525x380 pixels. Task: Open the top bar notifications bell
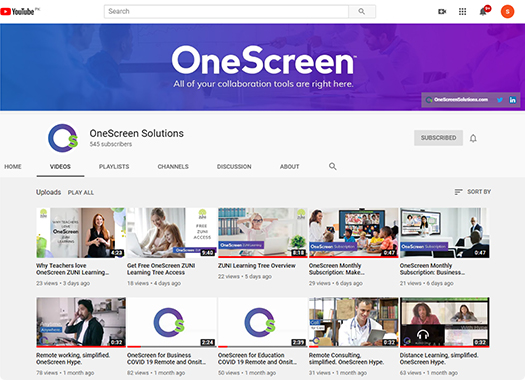pos(484,11)
